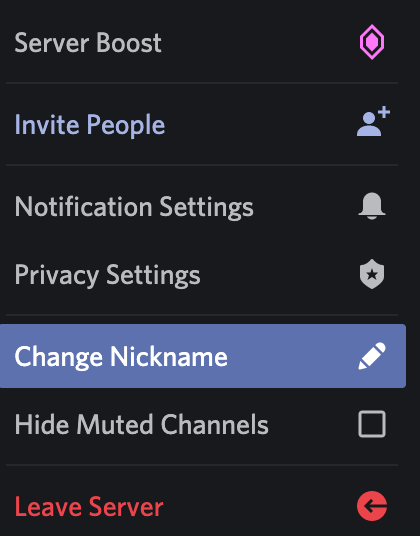
Task: Toggle the Hide Muted Channels label text
Action: click(x=141, y=424)
